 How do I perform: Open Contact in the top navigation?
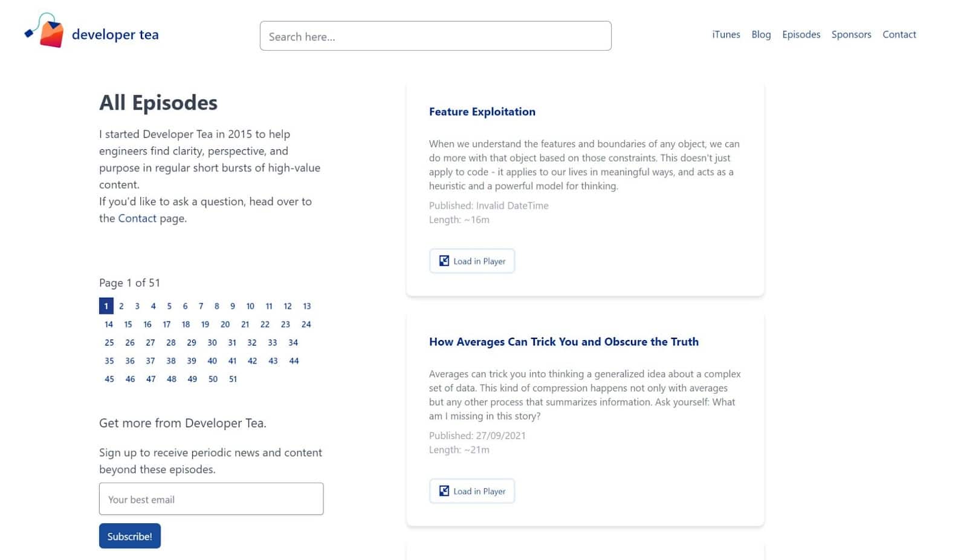click(x=899, y=34)
